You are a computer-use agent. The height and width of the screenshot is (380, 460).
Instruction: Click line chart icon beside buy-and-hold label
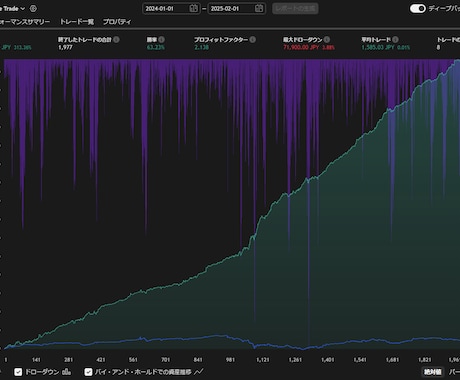coord(199,372)
